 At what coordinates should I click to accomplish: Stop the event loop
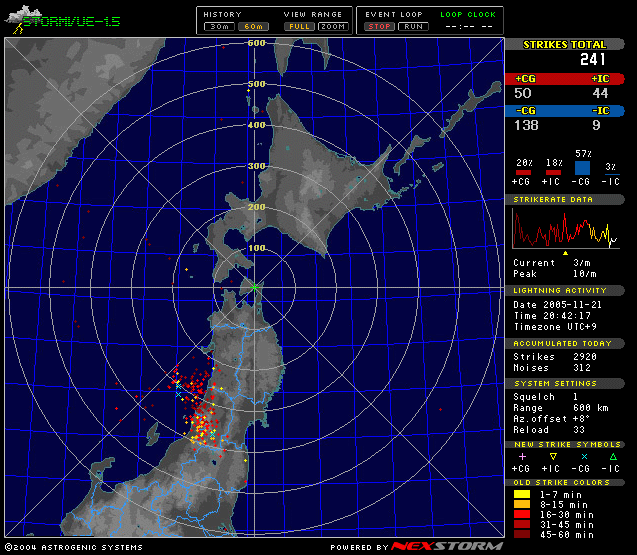coord(379,26)
